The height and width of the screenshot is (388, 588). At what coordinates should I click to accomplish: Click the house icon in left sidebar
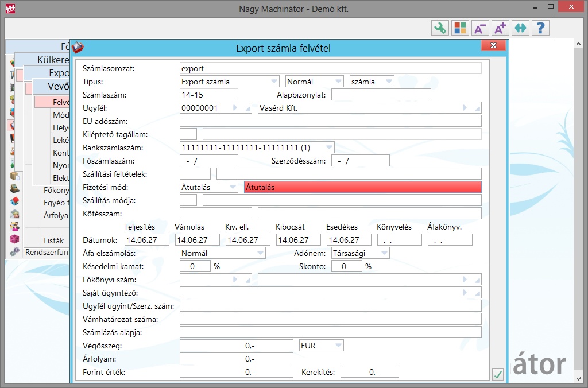[14, 201]
